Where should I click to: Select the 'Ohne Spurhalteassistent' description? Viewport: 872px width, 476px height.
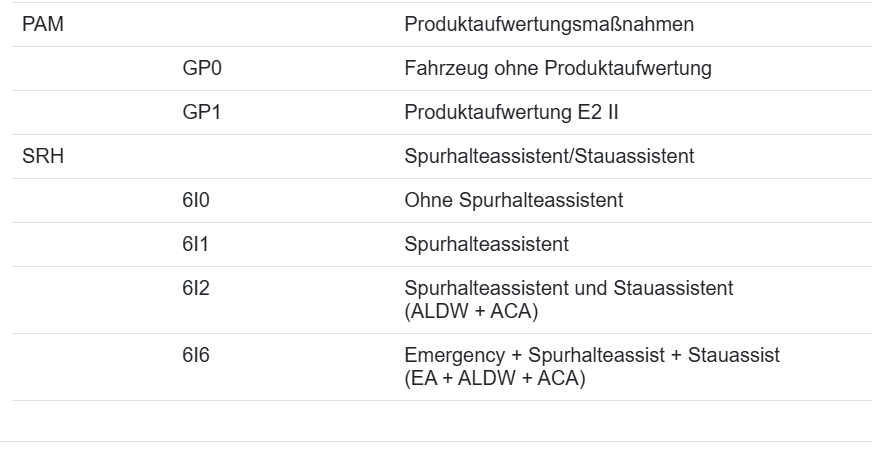[514, 200]
